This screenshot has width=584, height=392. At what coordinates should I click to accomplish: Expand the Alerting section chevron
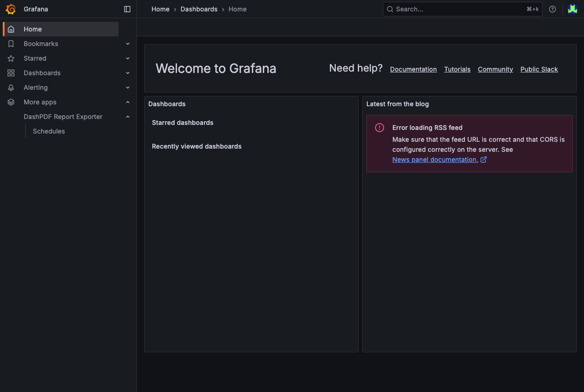pyautogui.click(x=128, y=88)
